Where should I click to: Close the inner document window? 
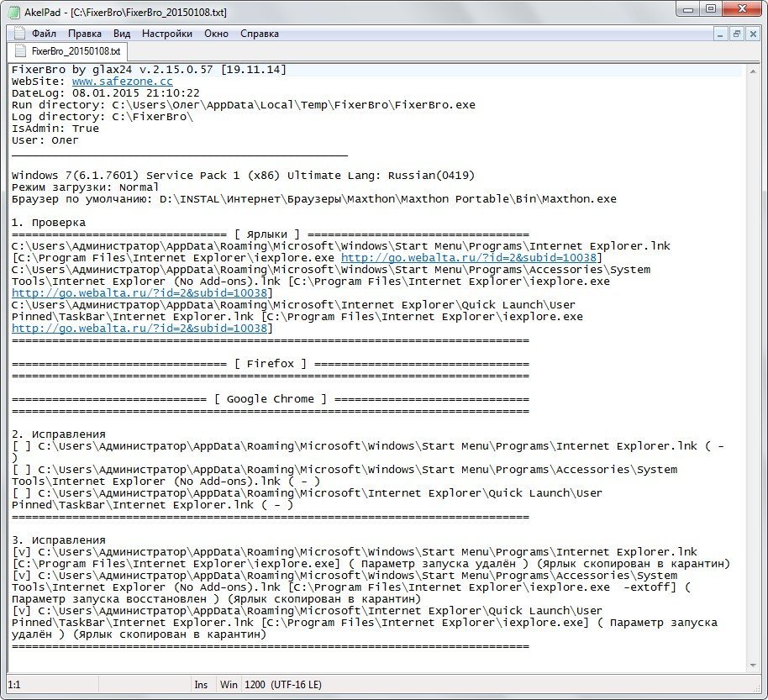[753, 34]
